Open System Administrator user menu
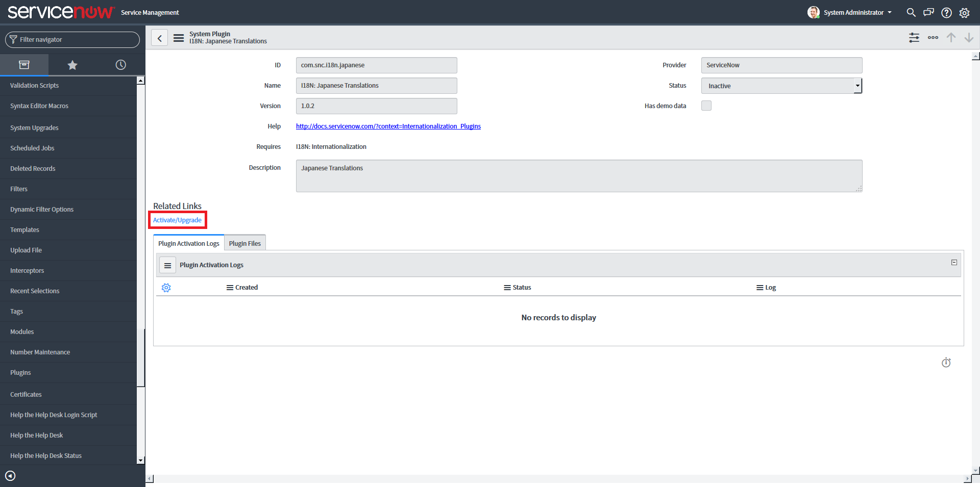This screenshot has height=487, width=980. pos(857,12)
